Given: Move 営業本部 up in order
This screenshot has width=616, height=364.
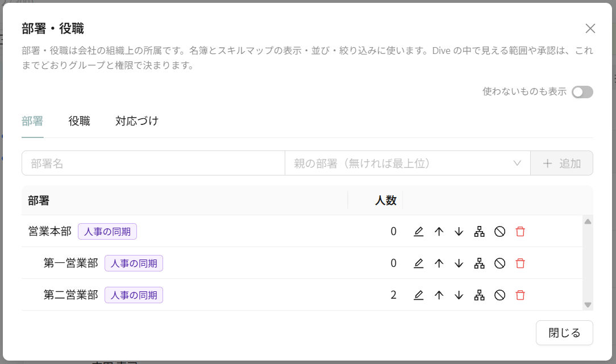Looking at the screenshot, I should pyautogui.click(x=439, y=232).
